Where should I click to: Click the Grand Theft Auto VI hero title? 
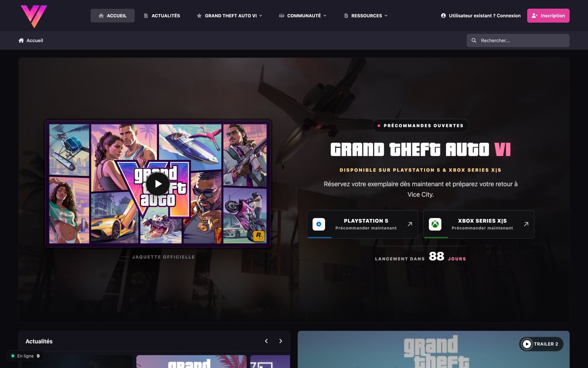tap(420, 149)
